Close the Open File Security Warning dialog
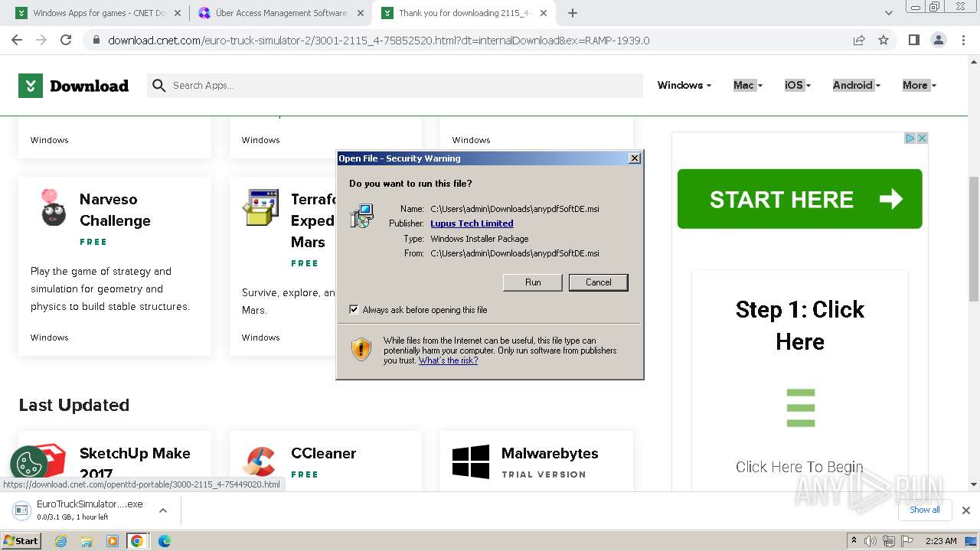This screenshot has width=980, height=551. click(635, 158)
